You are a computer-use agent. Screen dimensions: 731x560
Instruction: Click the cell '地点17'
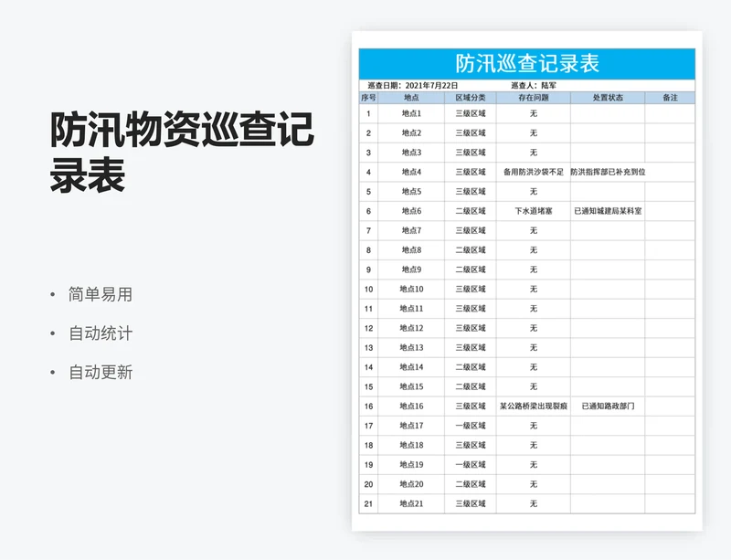(x=411, y=426)
